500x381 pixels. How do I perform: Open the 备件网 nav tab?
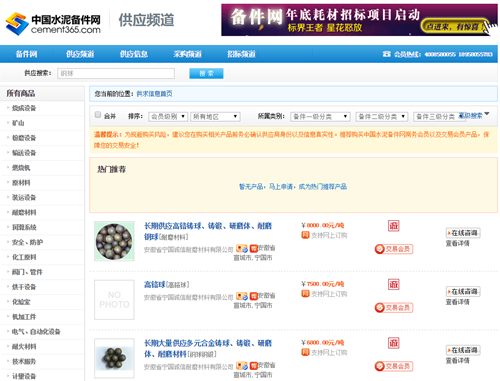[27, 54]
